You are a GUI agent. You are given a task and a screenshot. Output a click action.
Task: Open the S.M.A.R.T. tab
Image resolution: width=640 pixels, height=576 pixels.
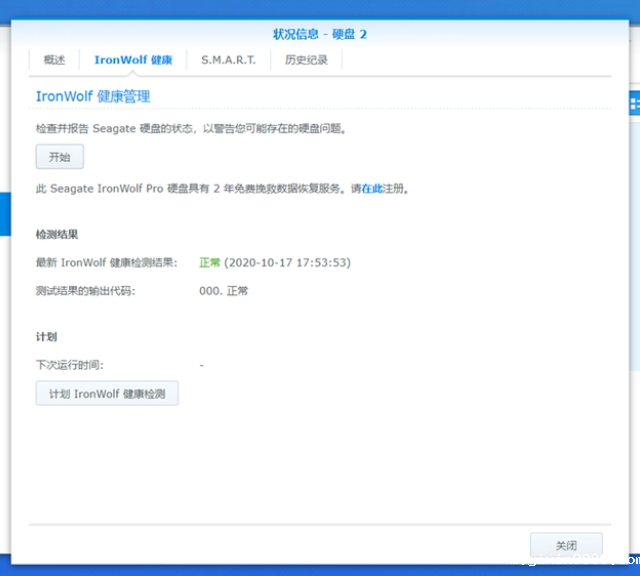pos(228,60)
